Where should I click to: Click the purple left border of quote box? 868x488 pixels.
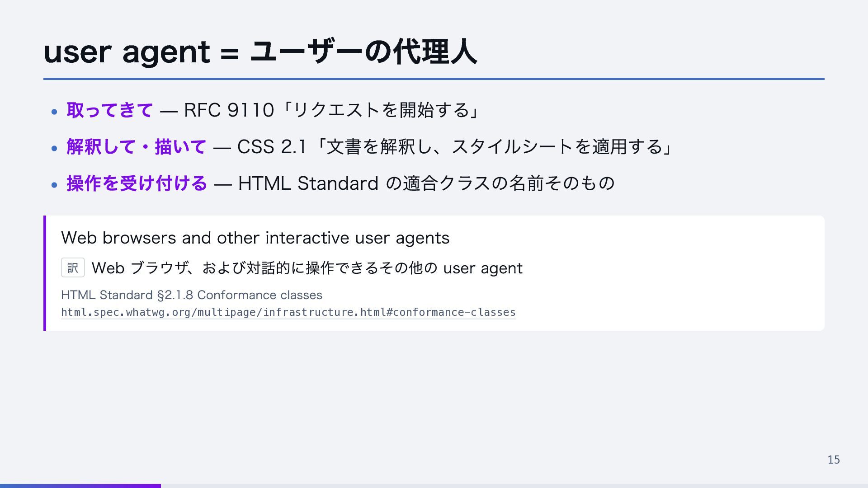point(45,273)
